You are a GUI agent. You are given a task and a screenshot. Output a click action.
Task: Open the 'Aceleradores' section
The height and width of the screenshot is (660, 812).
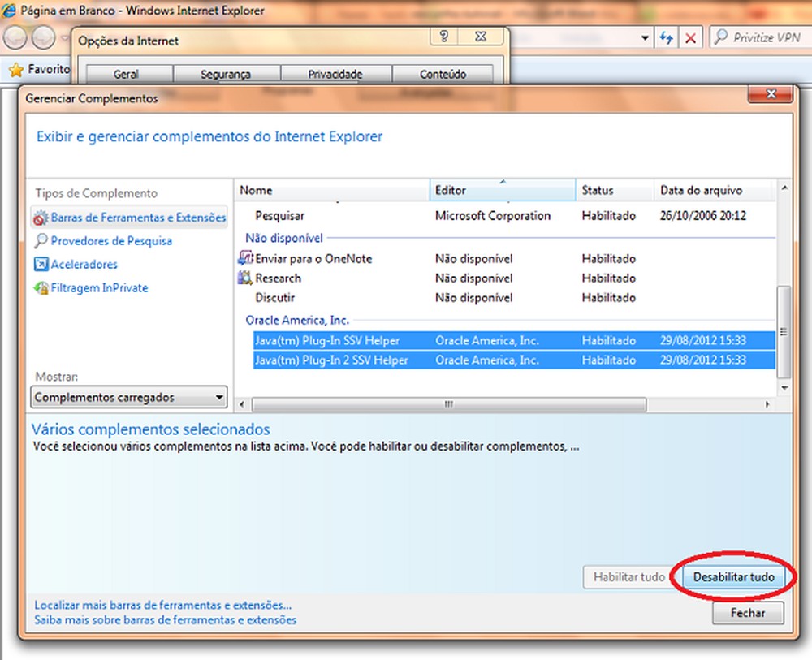pyautogui.click(x=81, y=264)
